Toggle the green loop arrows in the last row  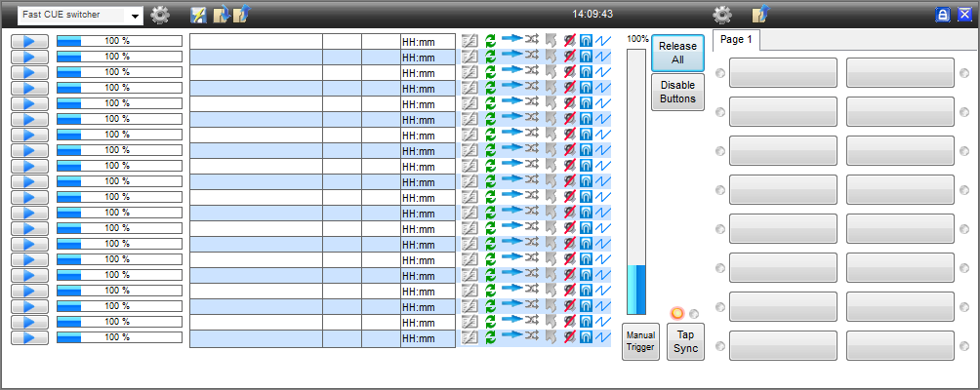(x=491, y=337)
